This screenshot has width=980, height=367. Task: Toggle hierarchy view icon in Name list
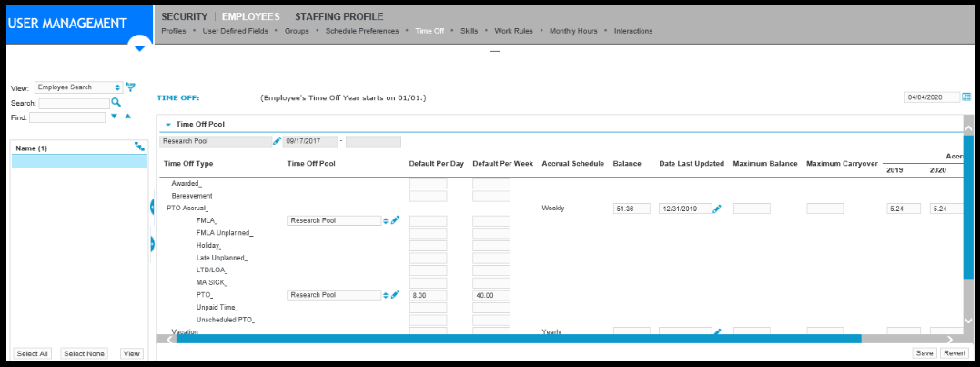click(x=139, y=147)
